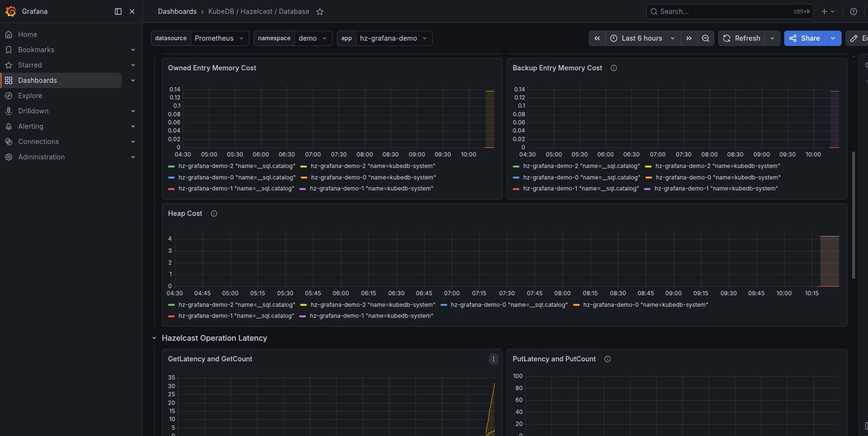Expand the Starred section chevron

[x=133, y=65]
